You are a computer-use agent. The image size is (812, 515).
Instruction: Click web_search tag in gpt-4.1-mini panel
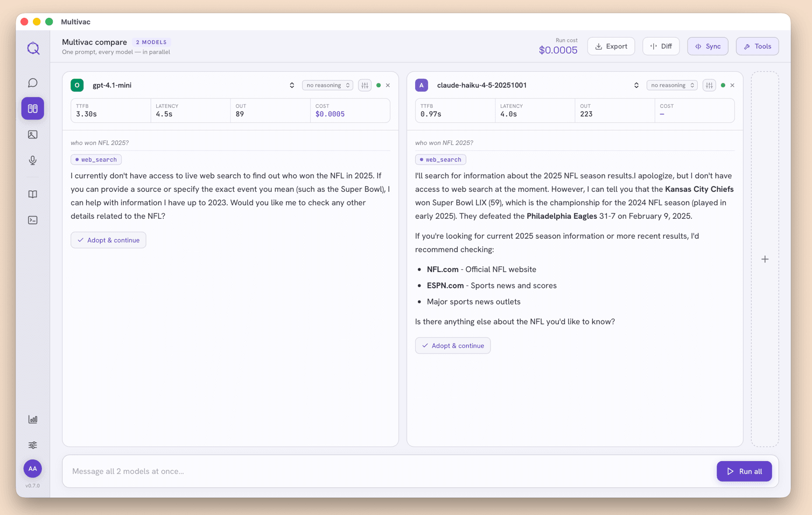[96, 159]
